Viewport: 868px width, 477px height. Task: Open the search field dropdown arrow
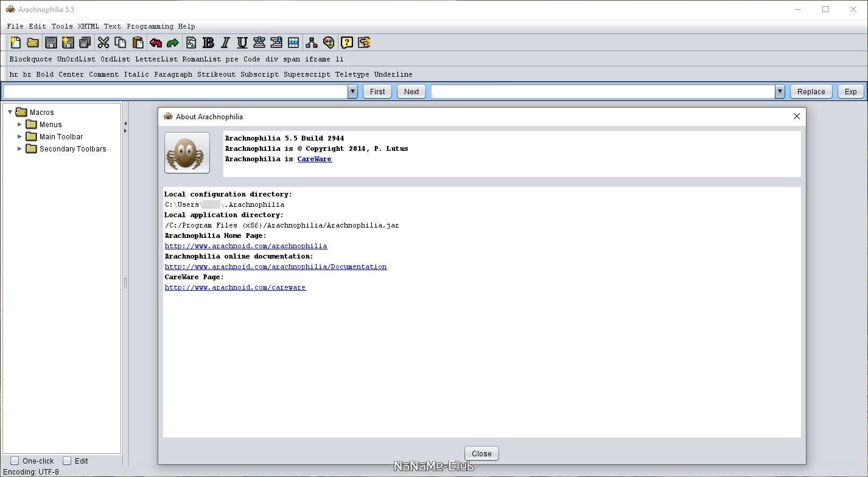tap(352, 91)
